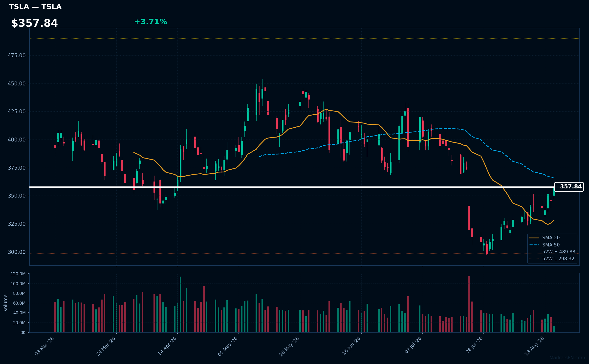The width and height of the screenshot is (589, 364).
Task: Select the SMA 50 legend entry
Action: pyautogui.click(x=544, y=245)
